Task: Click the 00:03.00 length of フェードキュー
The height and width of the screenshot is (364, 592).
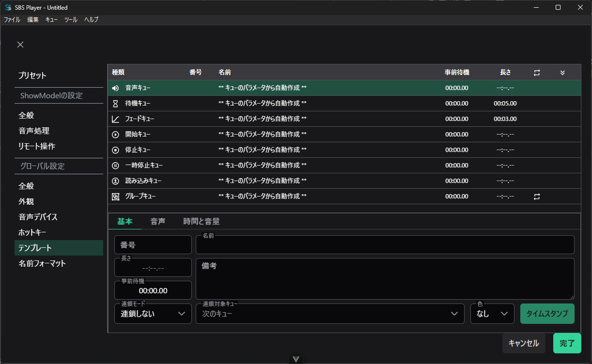Action: (505, 119)
